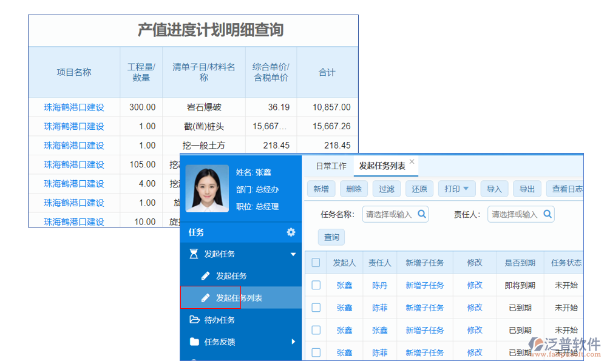Close the 发起任务列表 tab

pos(412,162)
